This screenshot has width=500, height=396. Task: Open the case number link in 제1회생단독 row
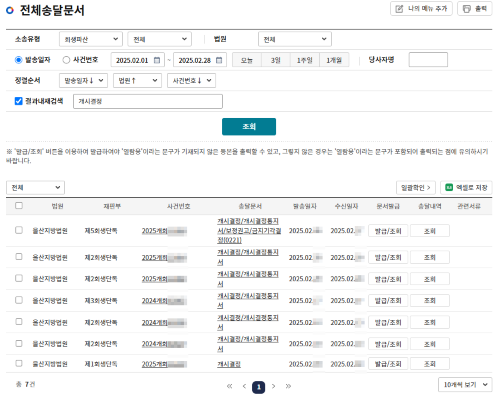point(164,364)
